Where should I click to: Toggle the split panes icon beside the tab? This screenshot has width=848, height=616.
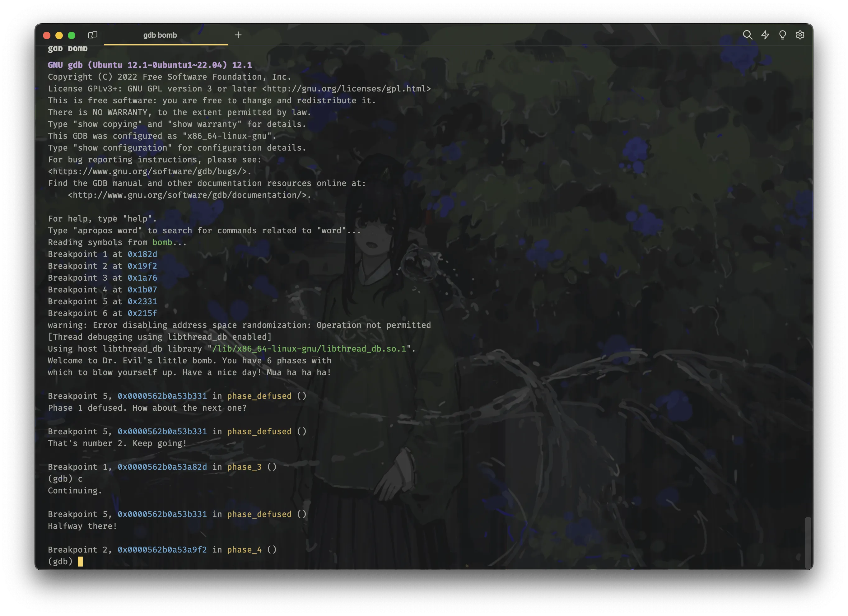(x=92, y=35)
